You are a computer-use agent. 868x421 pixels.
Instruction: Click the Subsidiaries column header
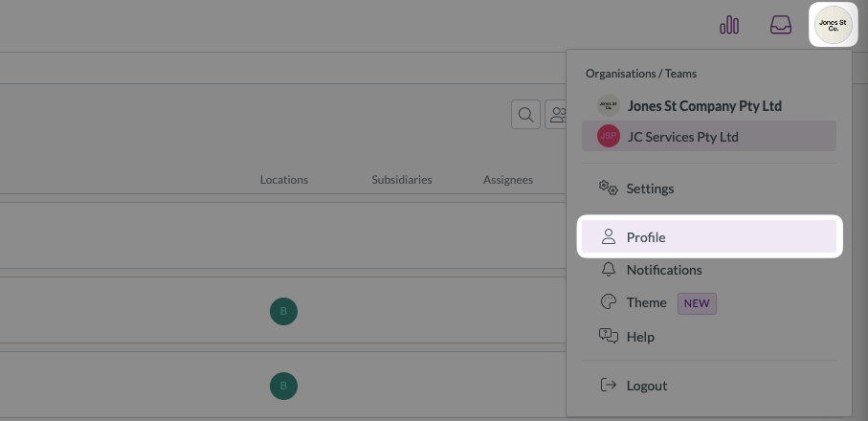[402, 180]
